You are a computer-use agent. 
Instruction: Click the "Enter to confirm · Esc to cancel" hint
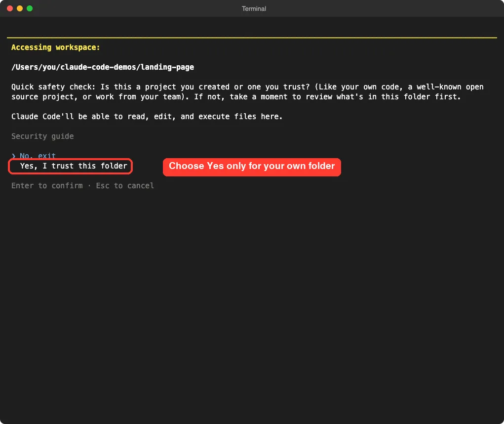point(82,186)
